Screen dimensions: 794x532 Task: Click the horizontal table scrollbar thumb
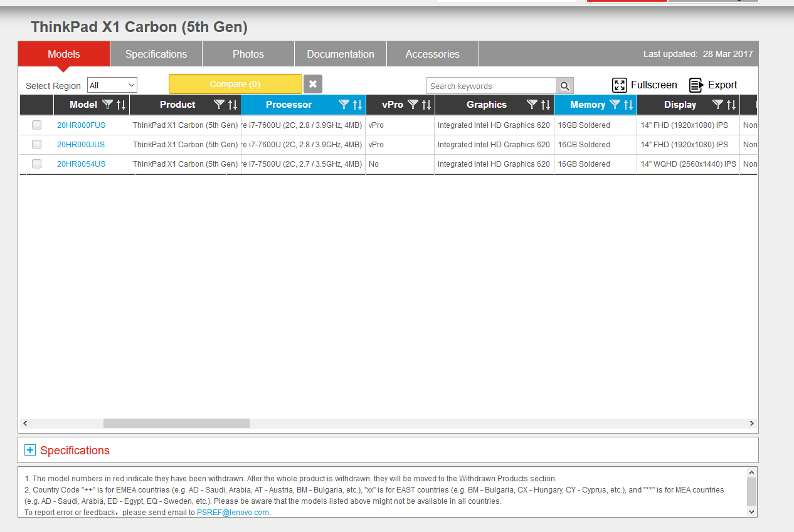point(176,424)
